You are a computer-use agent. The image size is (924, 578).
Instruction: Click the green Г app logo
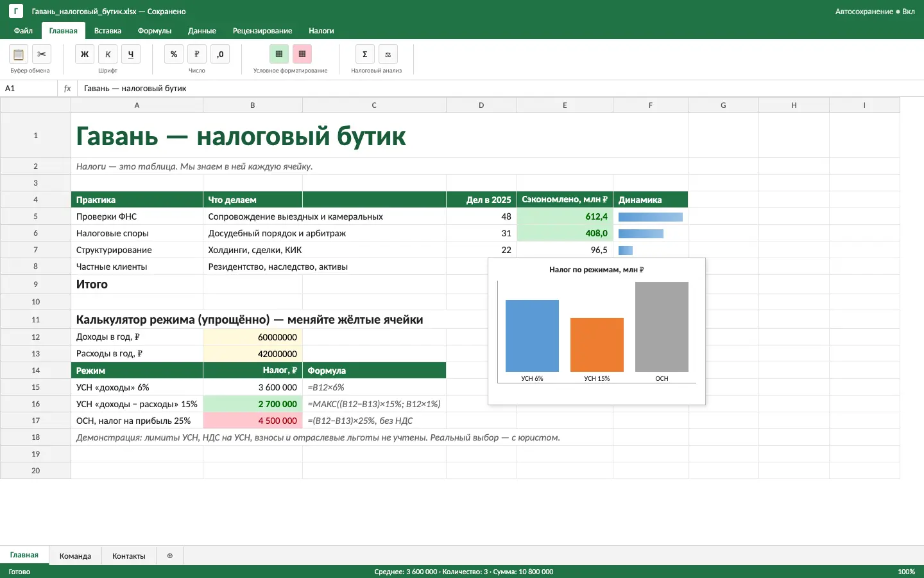16,12
